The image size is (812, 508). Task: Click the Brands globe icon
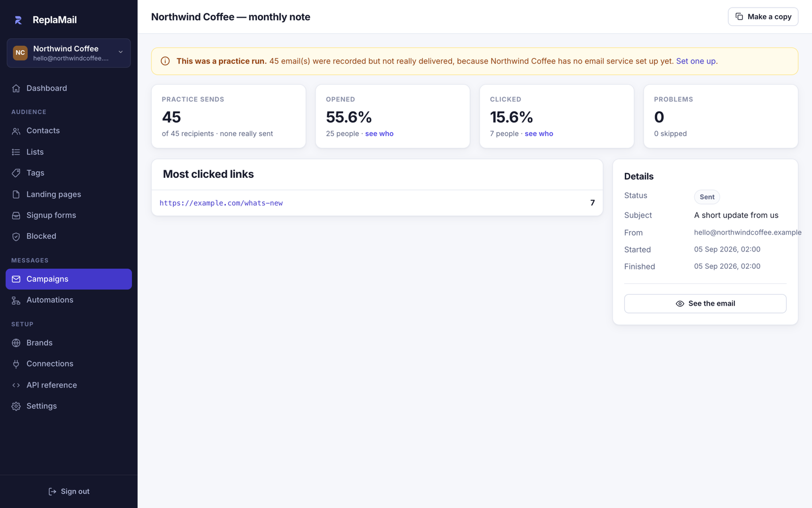click(x=16, y=343)
